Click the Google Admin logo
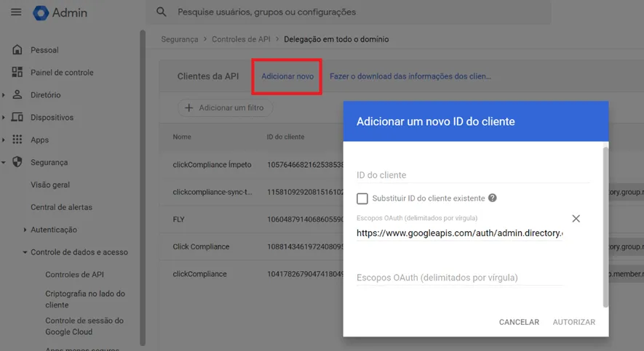The image size is (644, 351). click(60, 12)
